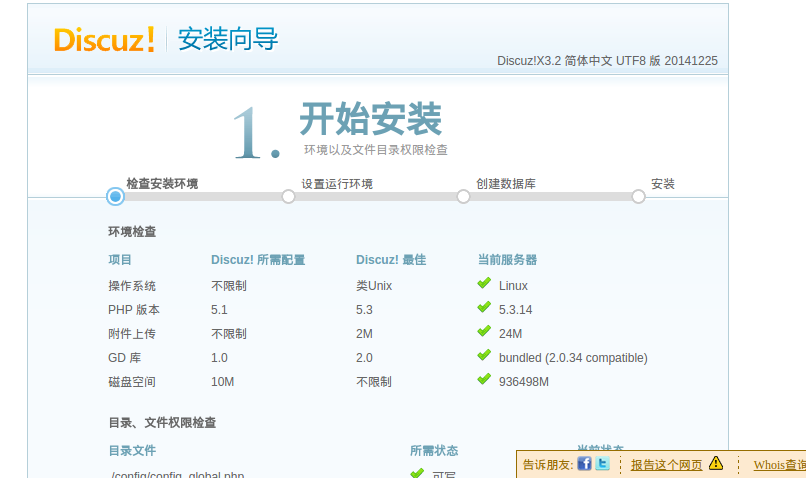Click the 5.3.14 PHP version value
Screen dimensions: 806x478
coord(516,310)
